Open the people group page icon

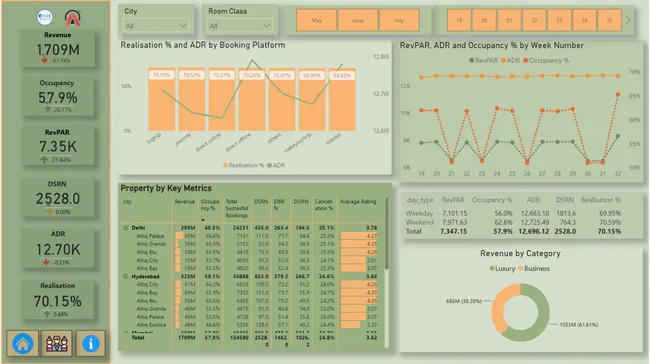(56, 343)
